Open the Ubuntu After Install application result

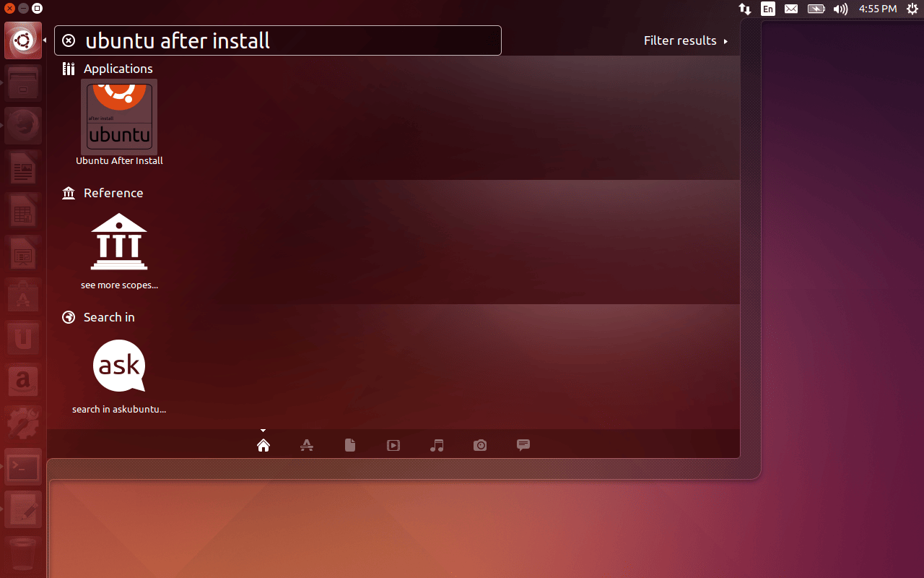click(x=119, y=116)
